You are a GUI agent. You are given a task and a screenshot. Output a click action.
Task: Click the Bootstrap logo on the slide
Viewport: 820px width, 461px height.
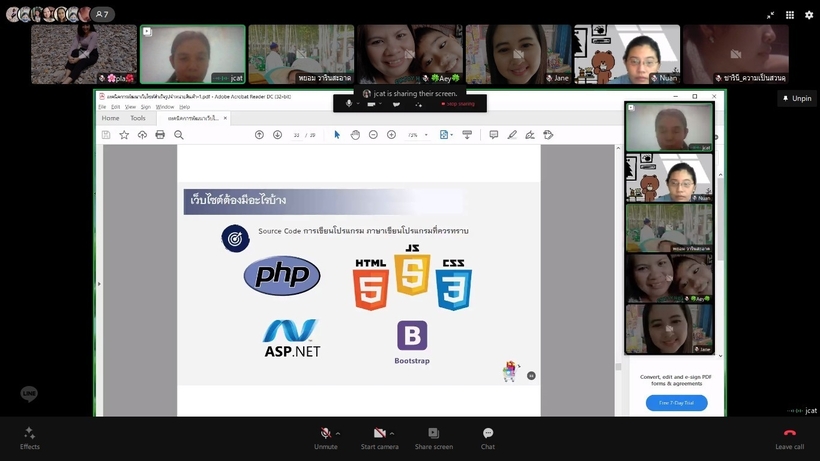tap(412, 342)
